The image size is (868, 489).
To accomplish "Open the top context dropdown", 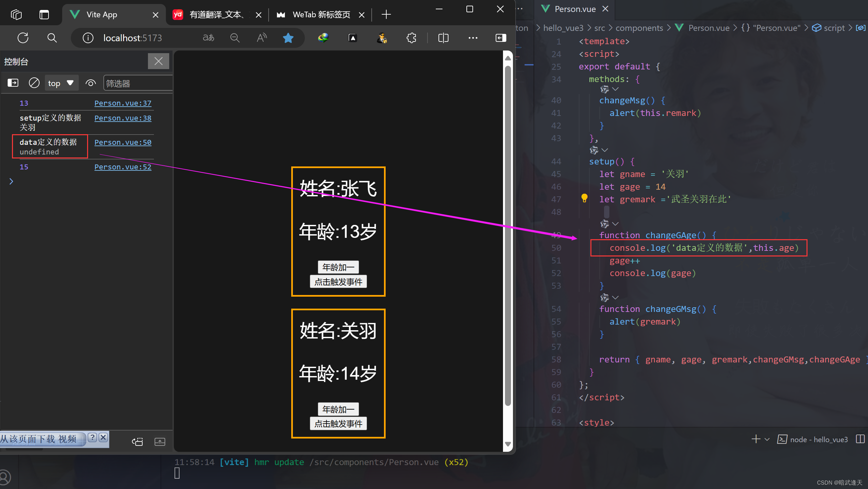I will point(61,83).
